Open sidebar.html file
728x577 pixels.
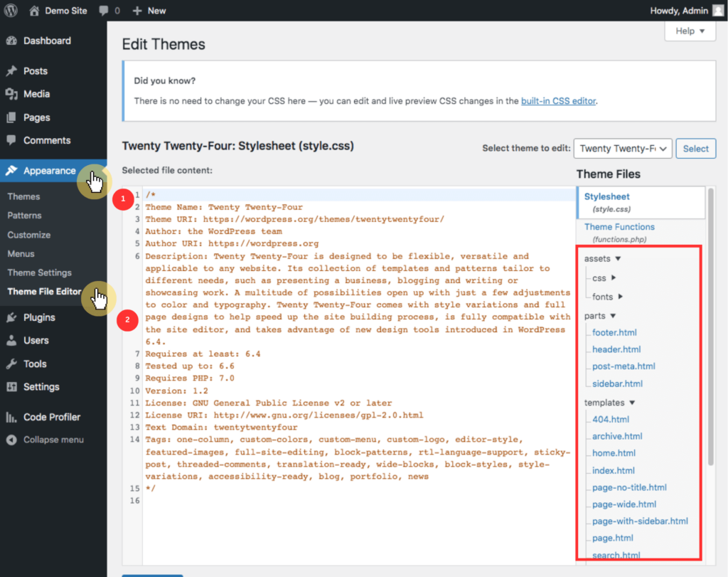(617, 383)
